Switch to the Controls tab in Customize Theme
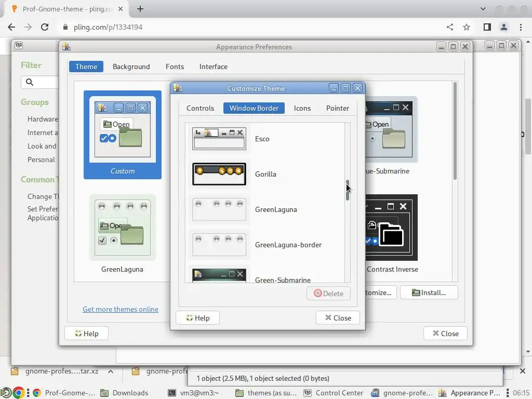Screen dimensions: 532x399 pos(200,108)
